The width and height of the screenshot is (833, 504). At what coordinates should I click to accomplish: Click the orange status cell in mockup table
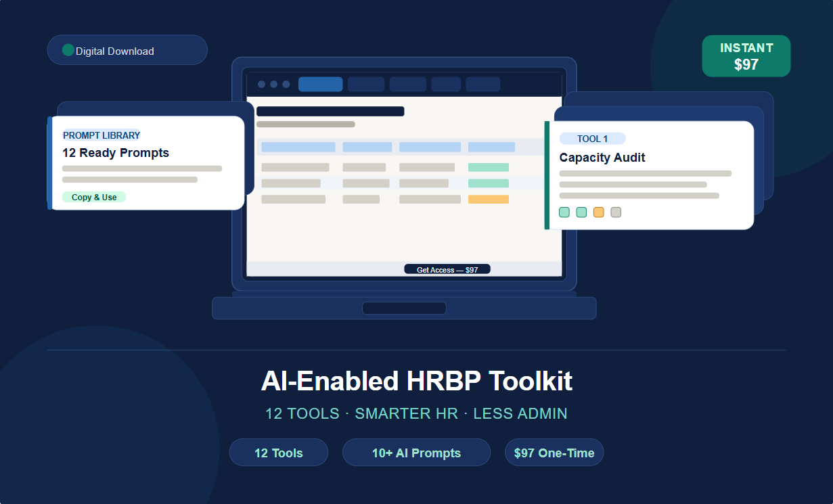point(489,199)
